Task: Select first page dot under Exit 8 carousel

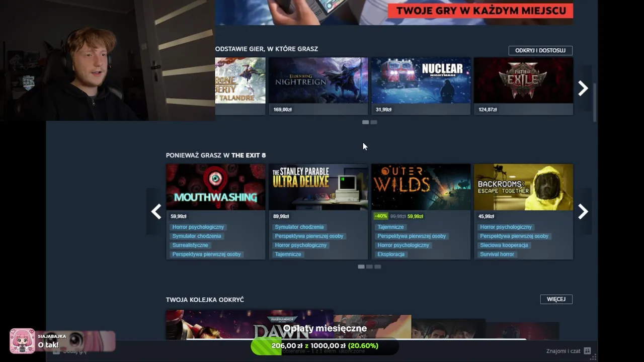Action: (361, 266)
